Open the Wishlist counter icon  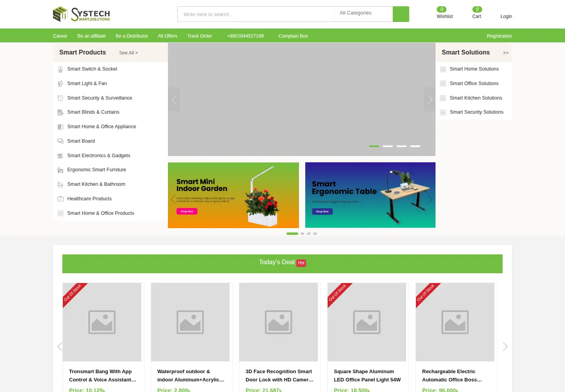pos(441,9)
